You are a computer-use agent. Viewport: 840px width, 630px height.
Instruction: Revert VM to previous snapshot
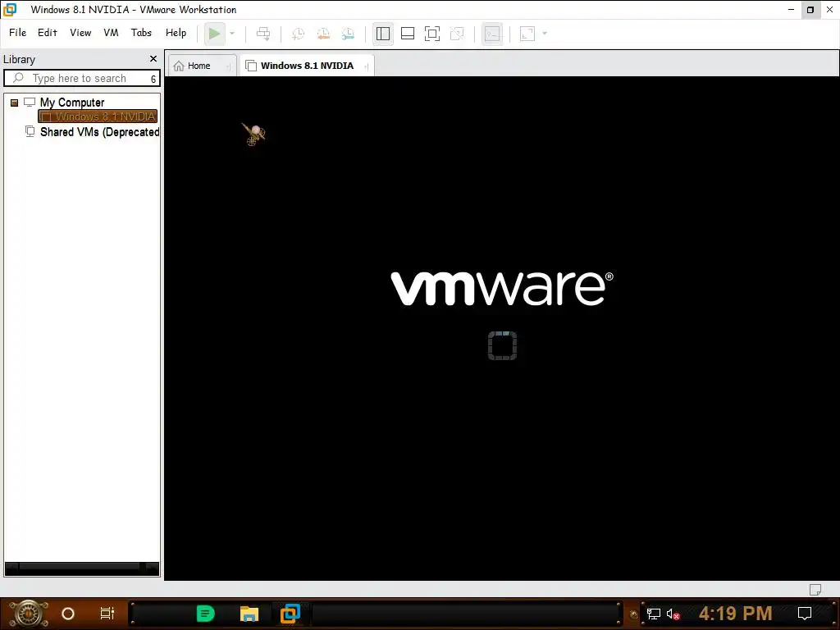(323, 34)
